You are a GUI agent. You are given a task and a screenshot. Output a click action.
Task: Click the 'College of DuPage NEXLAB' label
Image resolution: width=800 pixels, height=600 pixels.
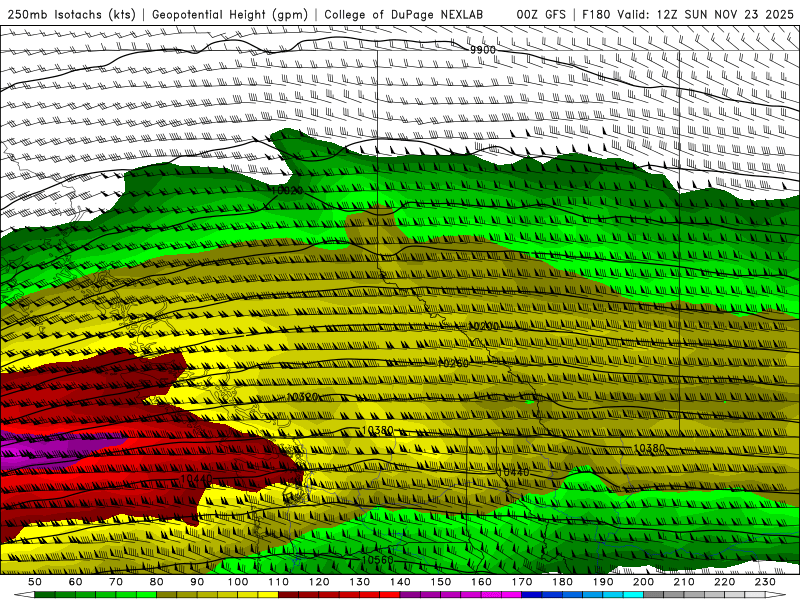404,15
